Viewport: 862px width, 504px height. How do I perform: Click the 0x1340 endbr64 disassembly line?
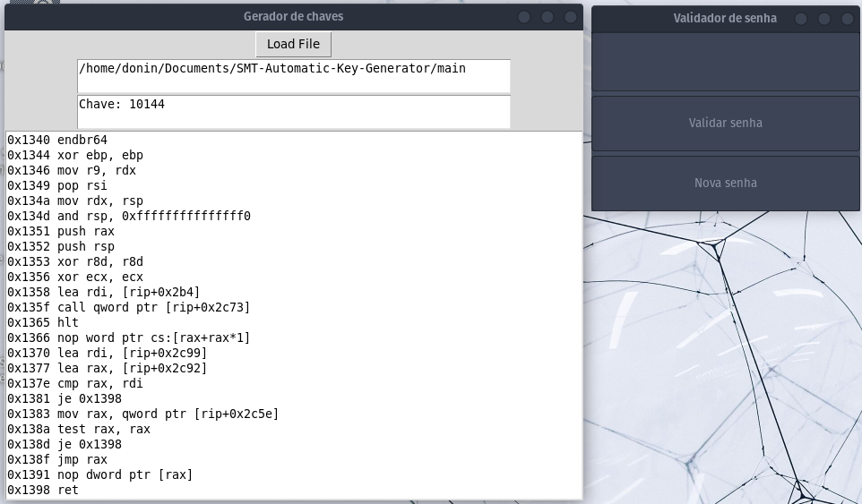pos(57,140)
